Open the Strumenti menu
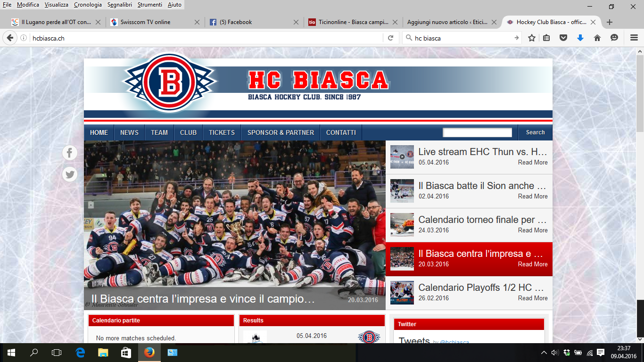644x362 pixels. click(151, 5)
